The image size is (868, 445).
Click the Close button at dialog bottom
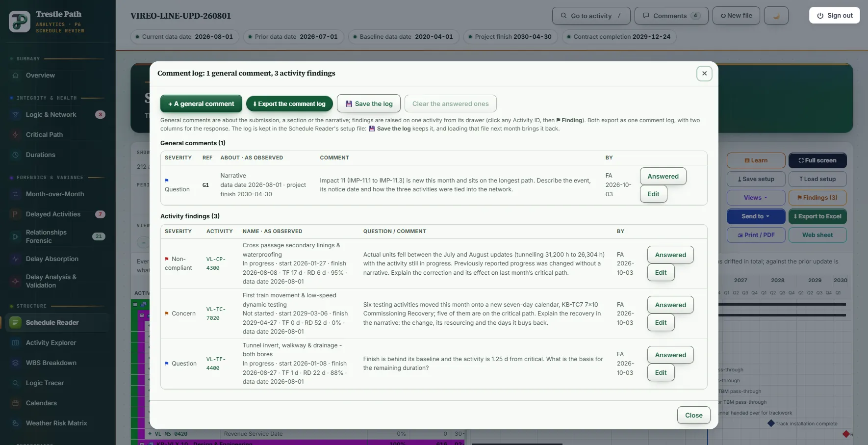click(x=693, y=416)
